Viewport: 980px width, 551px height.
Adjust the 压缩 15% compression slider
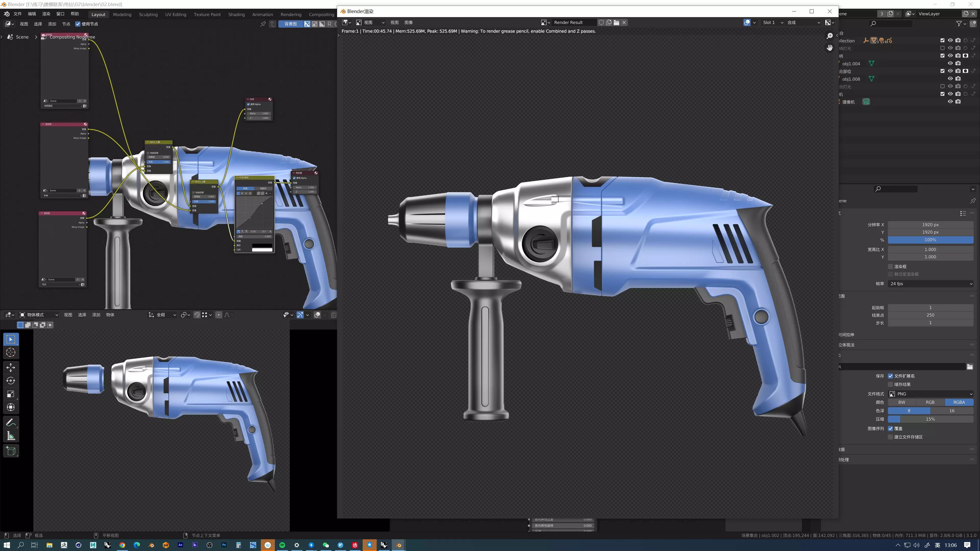click(x=930, y=419)
